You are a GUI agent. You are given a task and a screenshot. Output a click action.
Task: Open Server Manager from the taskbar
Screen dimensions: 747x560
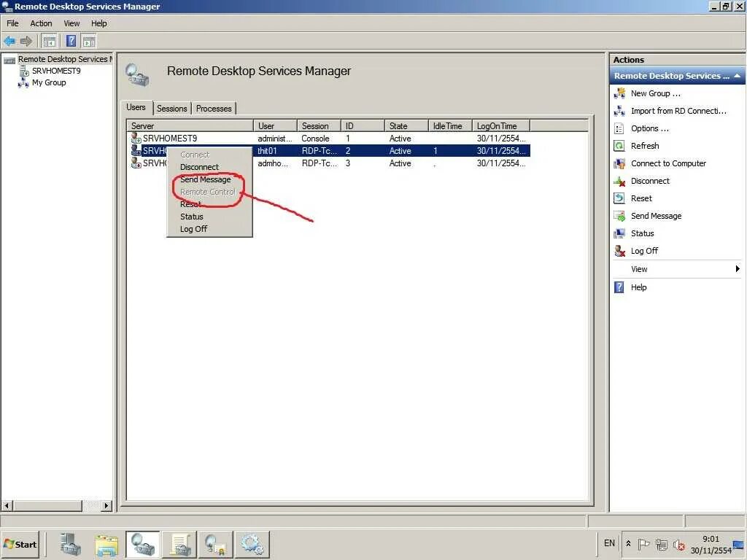tap(71, 544)
